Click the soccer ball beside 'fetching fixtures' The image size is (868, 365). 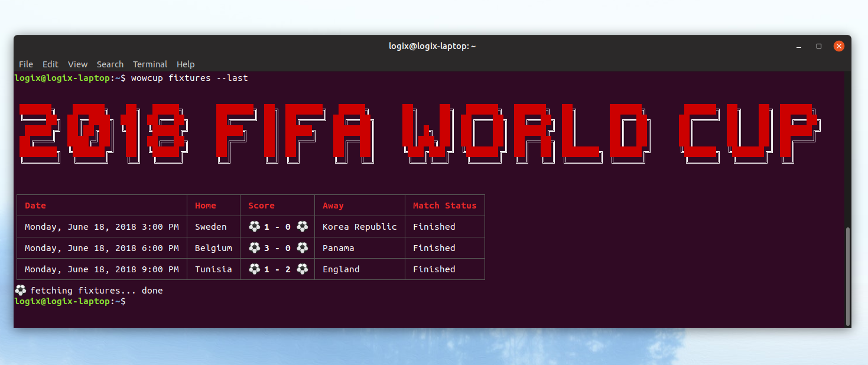(x=20, y=290)
